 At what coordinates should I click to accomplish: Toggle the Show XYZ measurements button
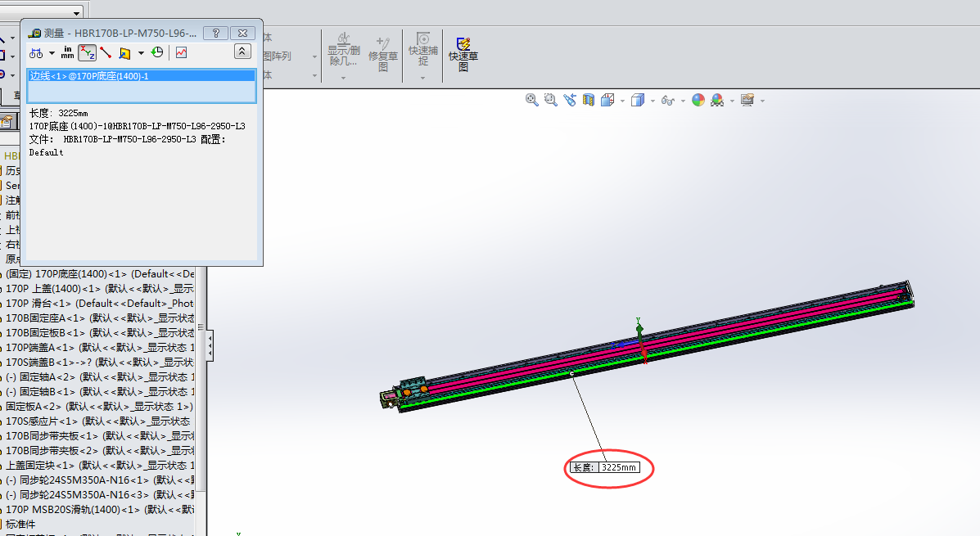pos(88,53)
